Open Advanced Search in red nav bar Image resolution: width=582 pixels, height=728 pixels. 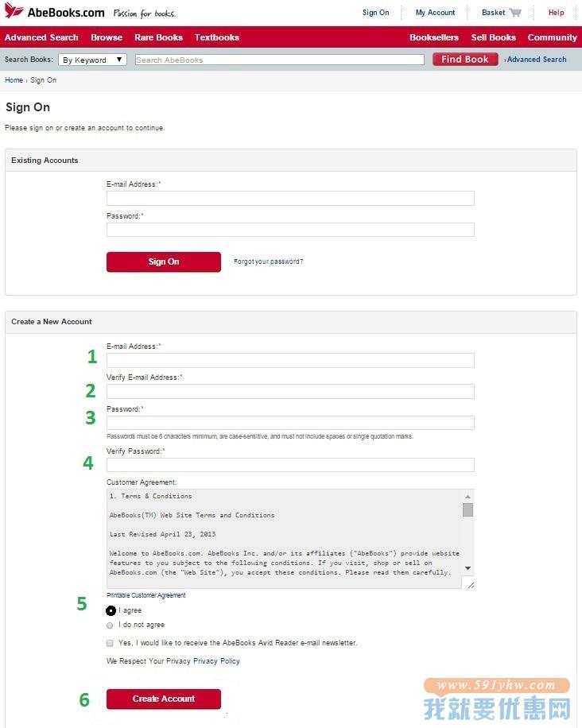click(x=41, y=37)
